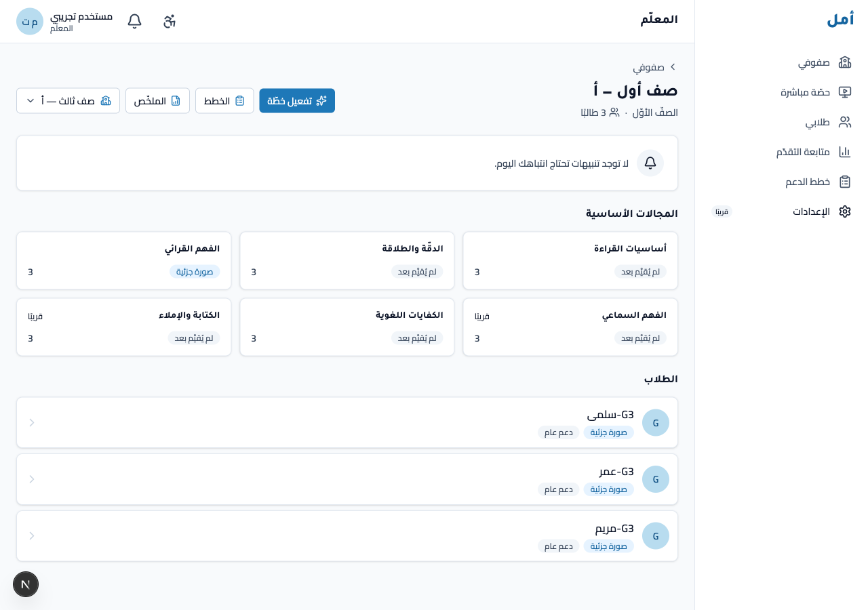Screen dimensions: 868x610
Task: Click the المجالات الأساسية heading
Action: click(632, 213)
